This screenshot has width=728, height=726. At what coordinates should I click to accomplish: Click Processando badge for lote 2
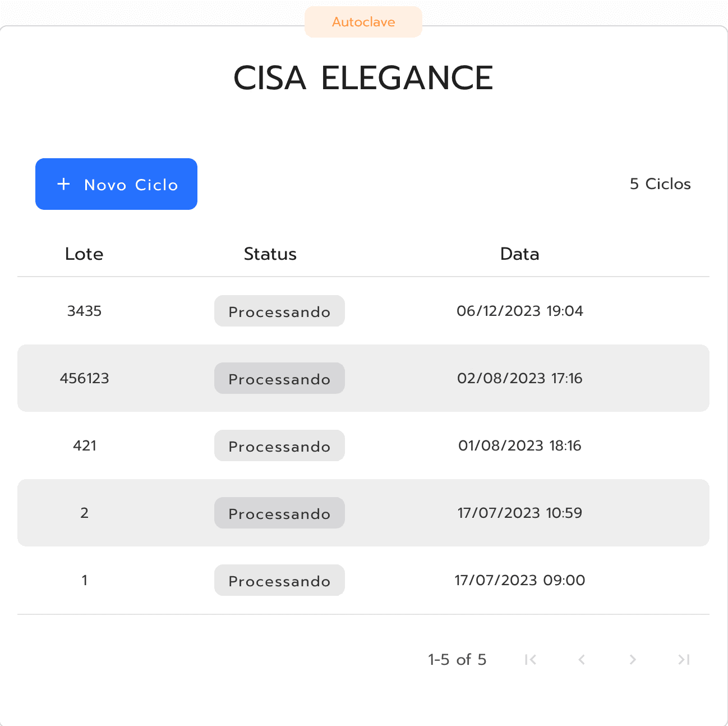tap(279, 513)
